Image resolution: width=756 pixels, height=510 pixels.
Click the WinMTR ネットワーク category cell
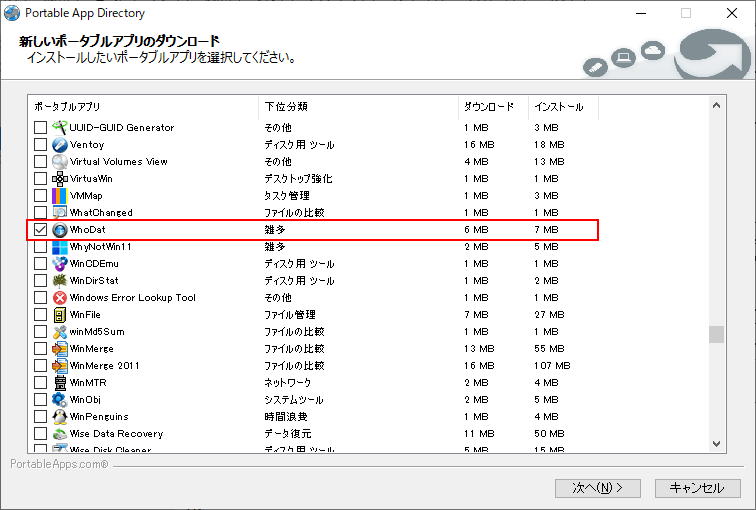coord(288,383)
